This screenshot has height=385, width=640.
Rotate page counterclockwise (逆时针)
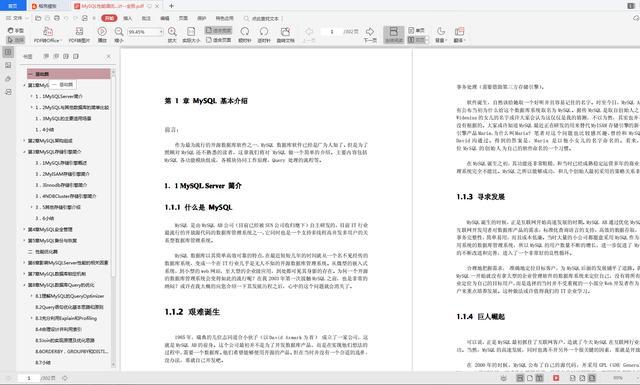click(x=264, y=35)
